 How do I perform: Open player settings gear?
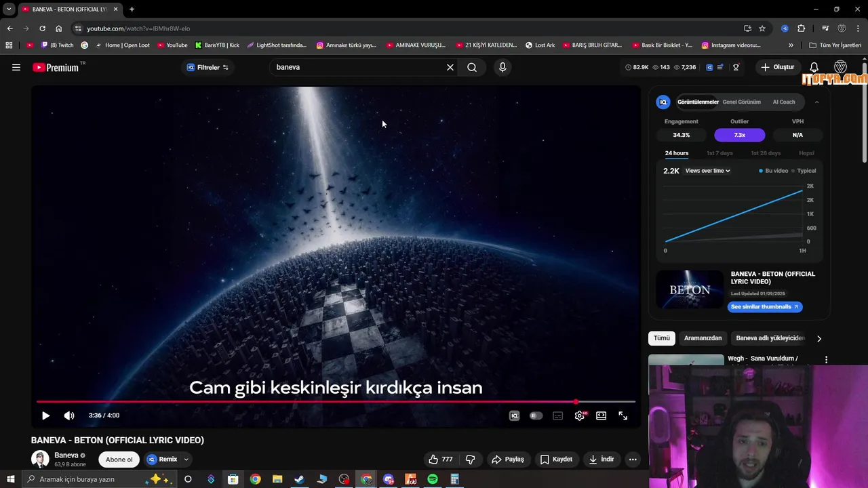579,415
